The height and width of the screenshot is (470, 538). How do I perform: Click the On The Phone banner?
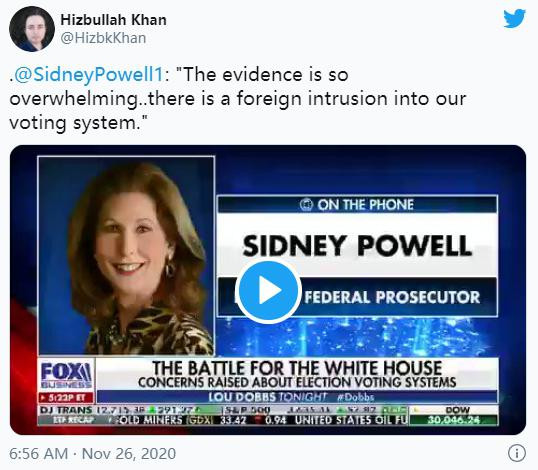357,204
